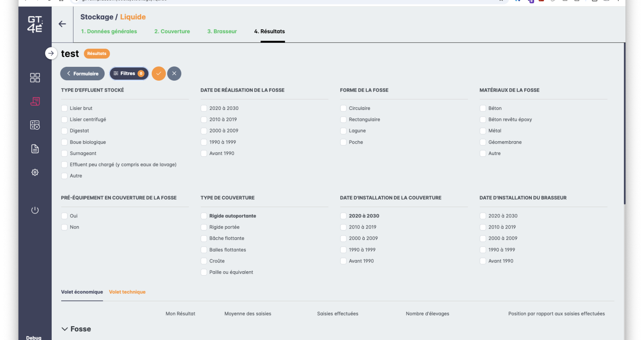Click the power logout icon

(35, 210)
